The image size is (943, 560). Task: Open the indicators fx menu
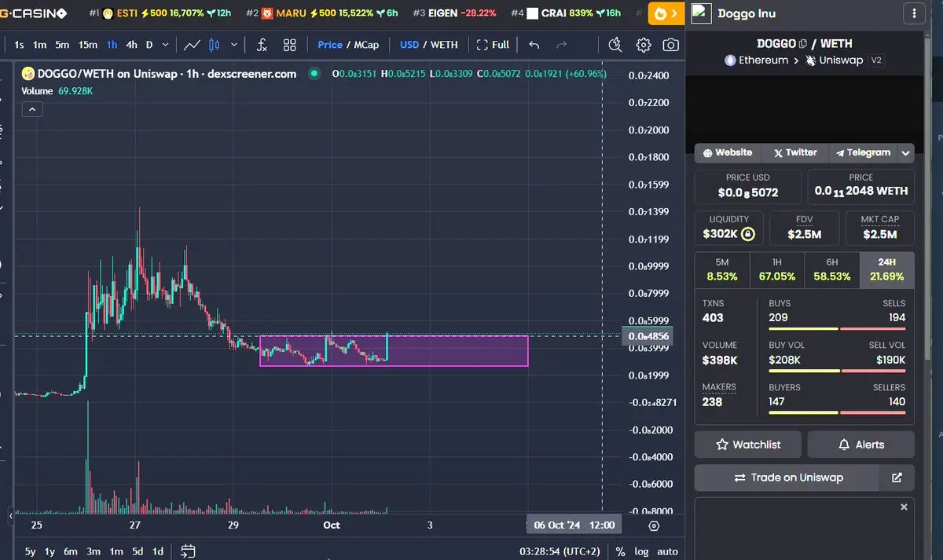[x=262, y=45]
